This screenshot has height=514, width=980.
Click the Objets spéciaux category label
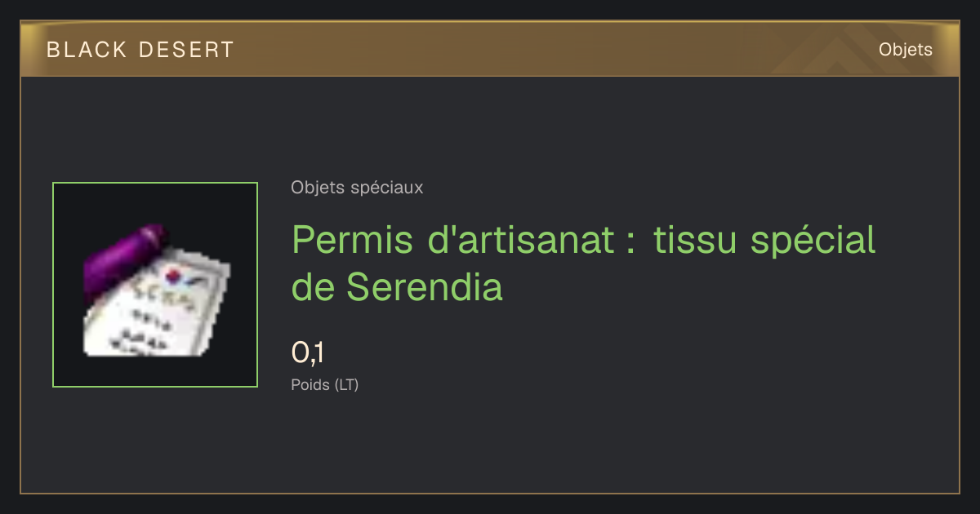point(357,188)
